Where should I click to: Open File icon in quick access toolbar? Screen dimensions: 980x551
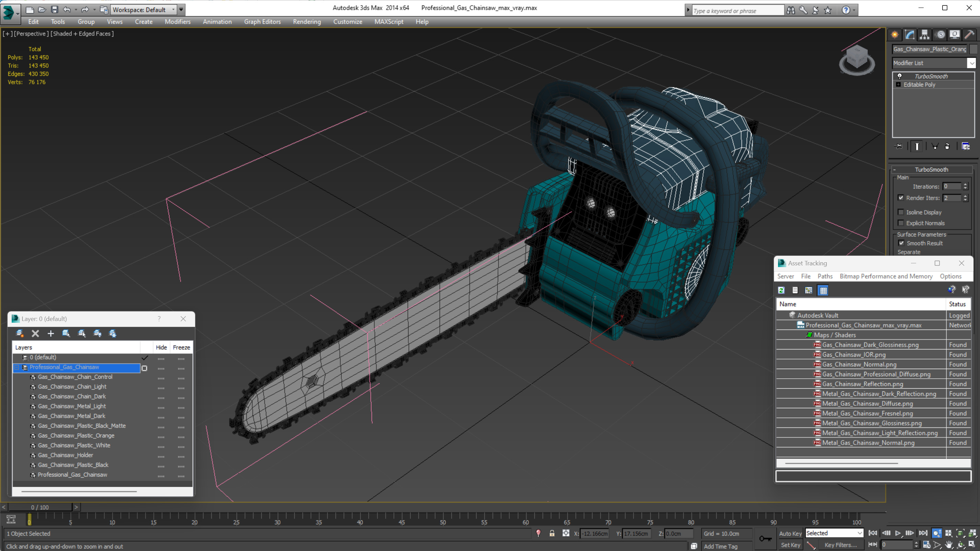pyautogui.click(x=42, y=10)
